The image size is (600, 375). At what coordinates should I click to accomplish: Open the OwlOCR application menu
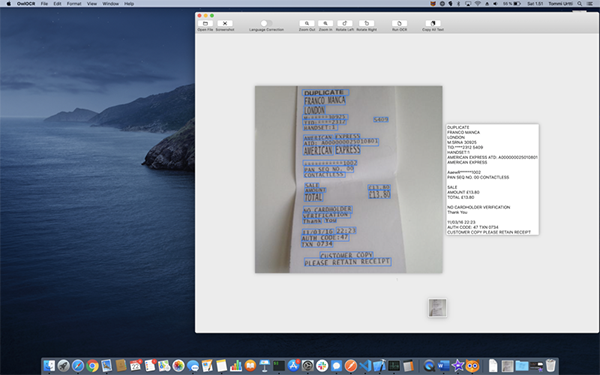(26, 3)
